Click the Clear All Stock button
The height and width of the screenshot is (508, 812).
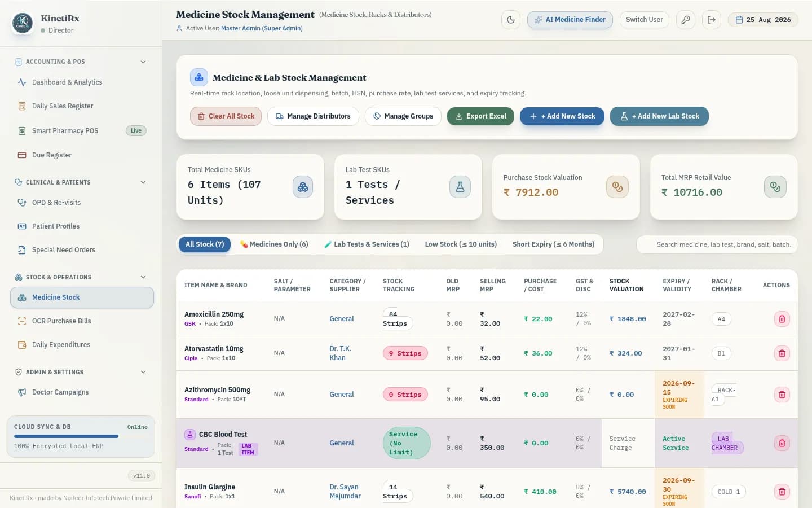[226, 116]
